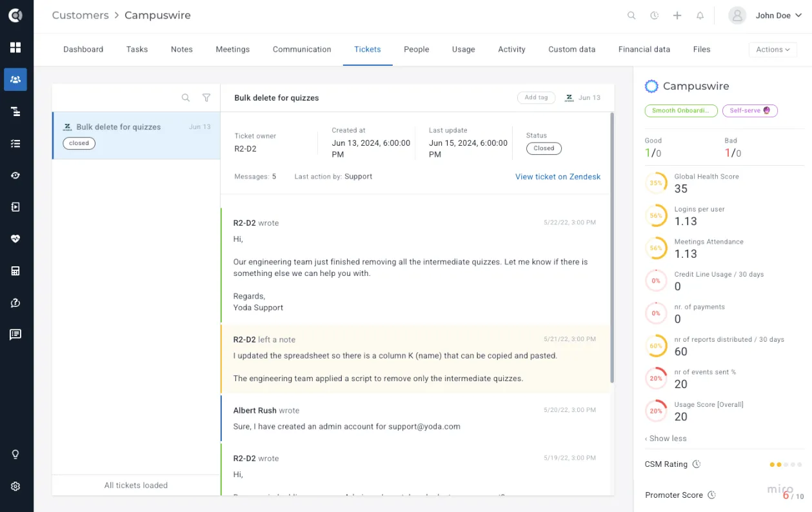Select the Bulk delete for quizzes ticket
Viewport: 812px width, 512px height.
click(x=136, y=135)
